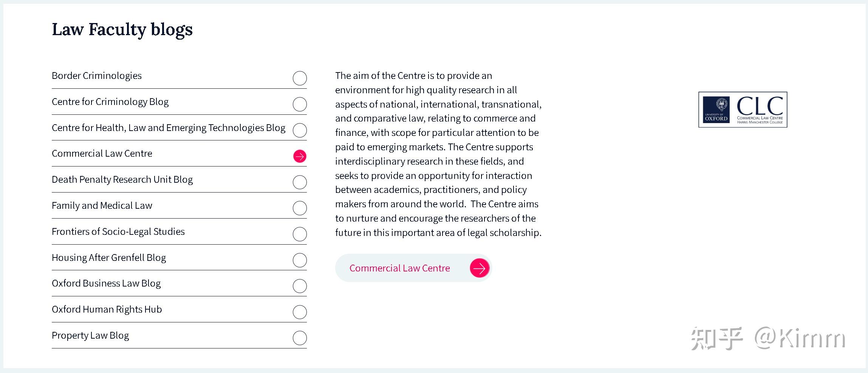Screen dimensions: 868x373
Task: Click circle icon next to Death Penalty Research Unit Blog
Action: pos(300,182)
